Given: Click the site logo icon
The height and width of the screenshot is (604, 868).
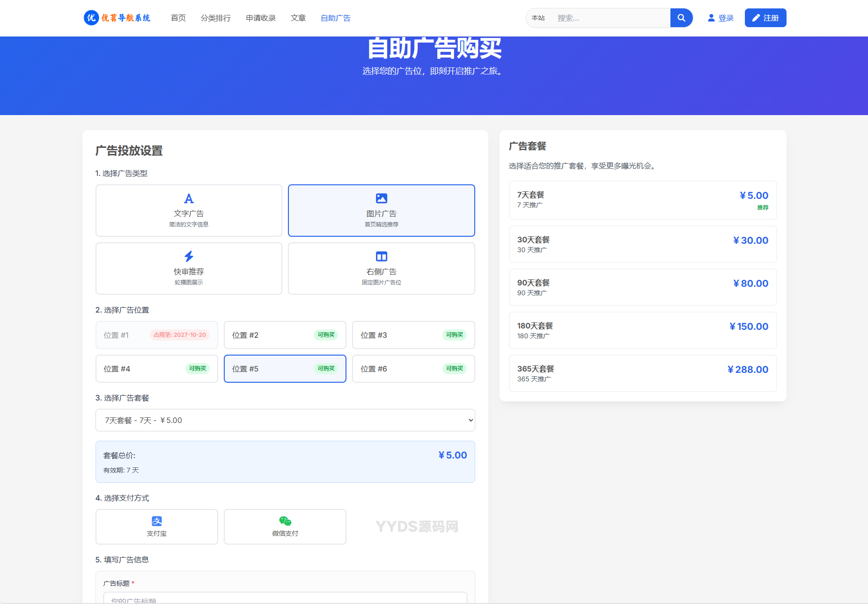Looking at the screenshot, I should click(x=91, y=18).
